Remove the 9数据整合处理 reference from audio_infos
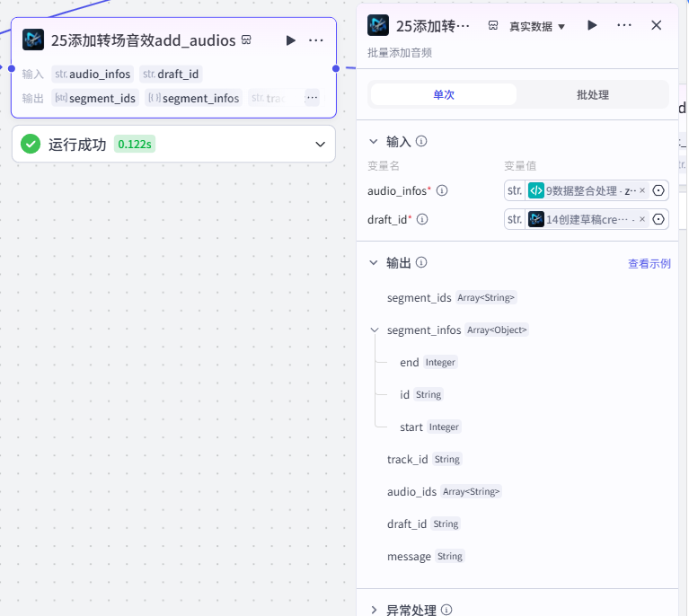Screen dimensions: 689x616 coord(642,190)
